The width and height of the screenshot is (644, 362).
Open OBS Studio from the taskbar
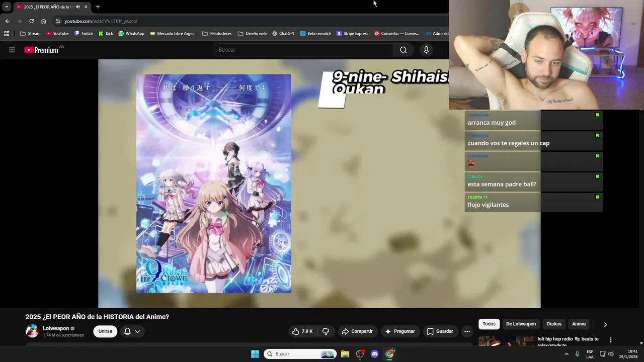tap(360, 354)
